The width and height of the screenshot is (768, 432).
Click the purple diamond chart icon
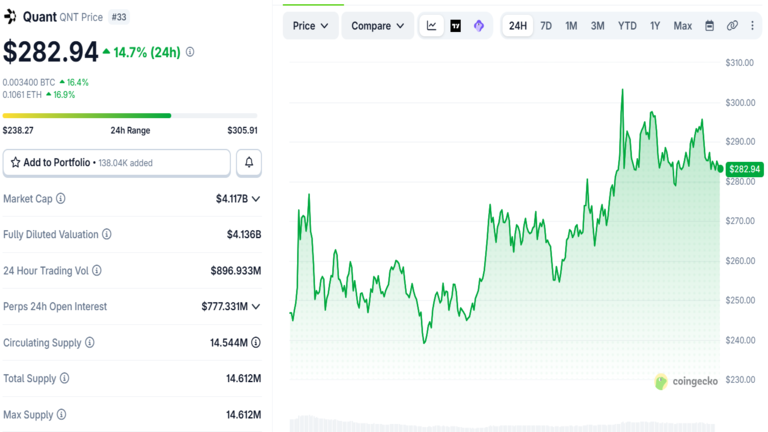(x=479, y=25)
